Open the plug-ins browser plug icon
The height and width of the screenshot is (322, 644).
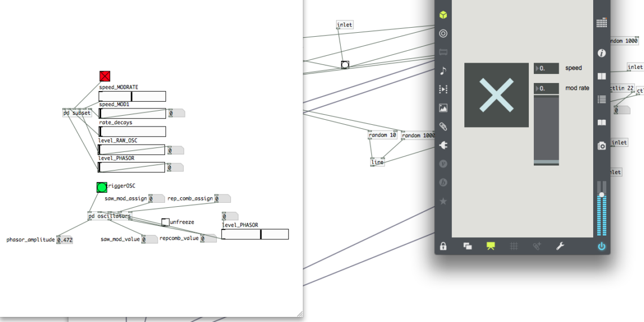[443, 145]
